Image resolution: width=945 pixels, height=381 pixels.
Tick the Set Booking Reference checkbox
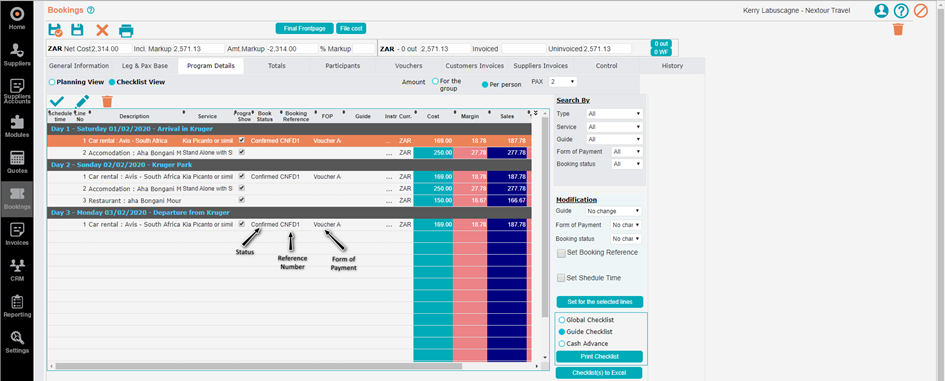pos(561,253)
